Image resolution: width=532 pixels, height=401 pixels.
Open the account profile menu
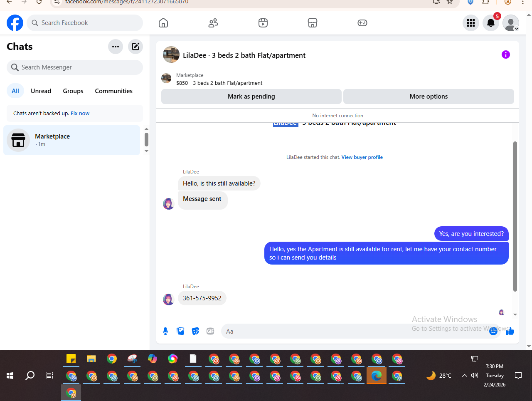pos(511,23)
